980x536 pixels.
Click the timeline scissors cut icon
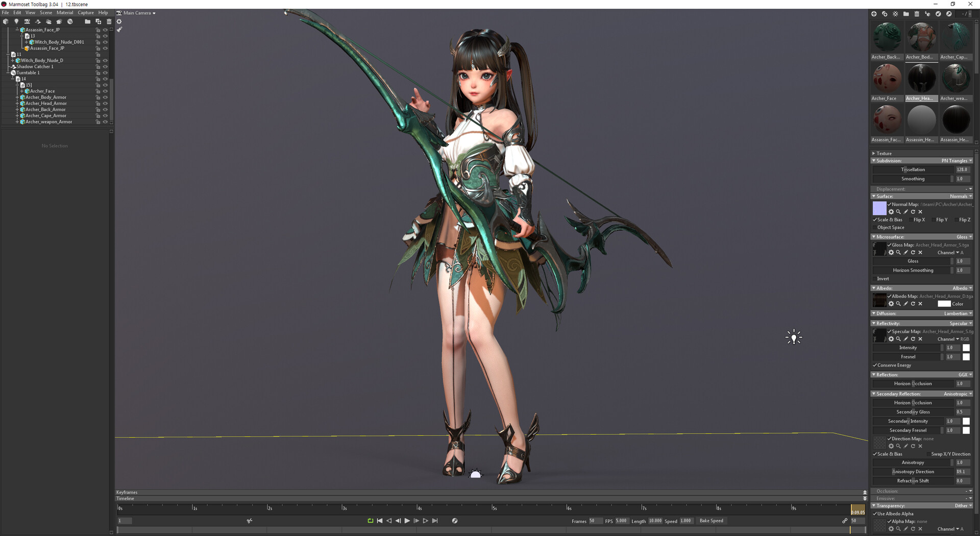click(250, 521)
